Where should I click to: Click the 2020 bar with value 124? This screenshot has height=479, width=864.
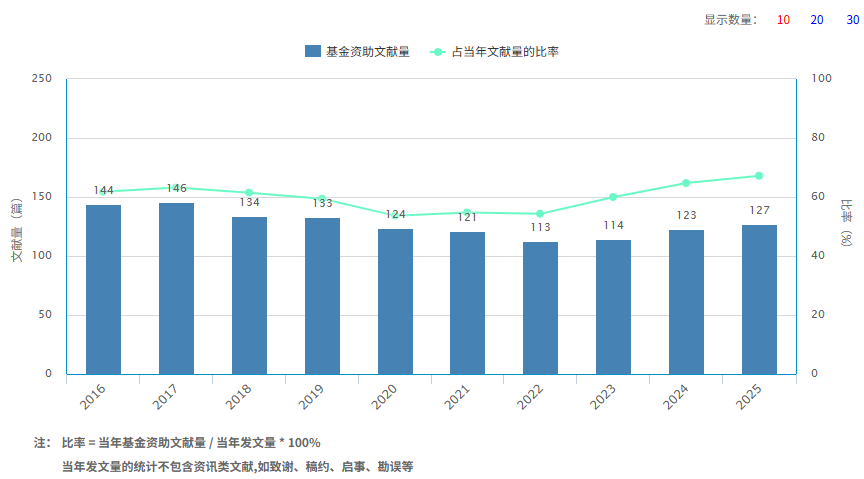coord(395,302)
